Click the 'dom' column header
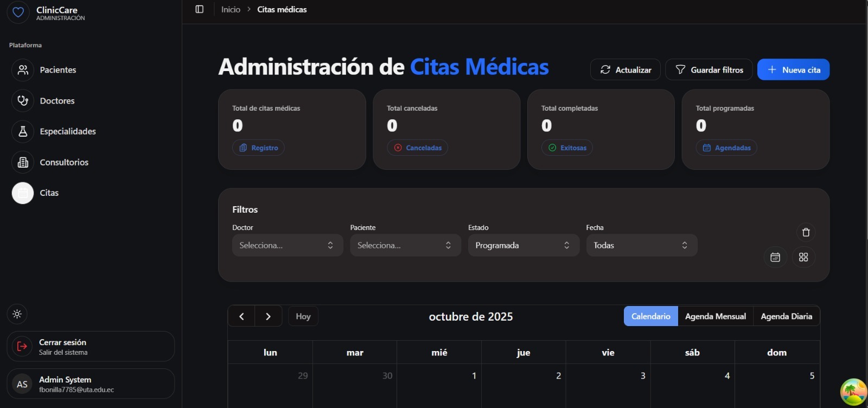This screenshot has width=868, height=408. click(777, 353)
